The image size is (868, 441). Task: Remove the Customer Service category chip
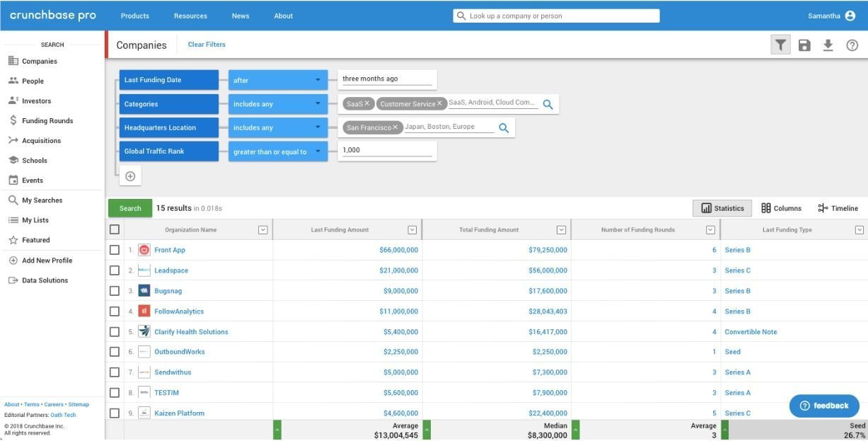click(439, 103)
